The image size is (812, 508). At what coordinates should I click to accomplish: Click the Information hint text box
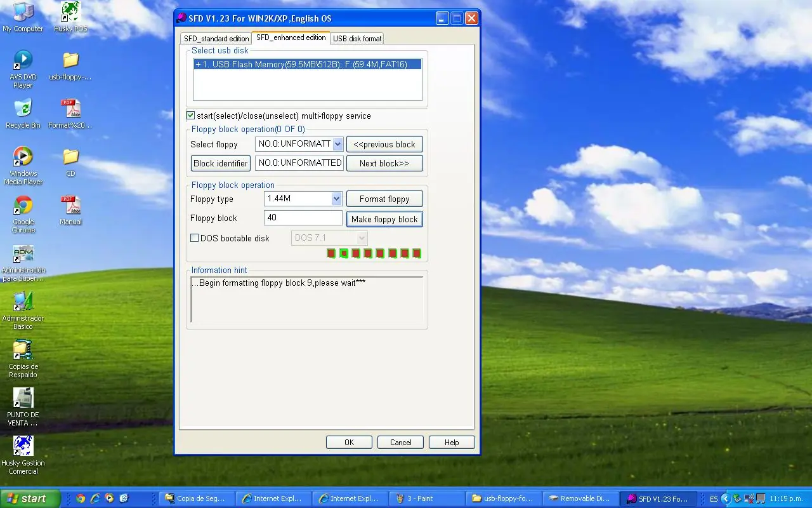(x=307, y=300)
